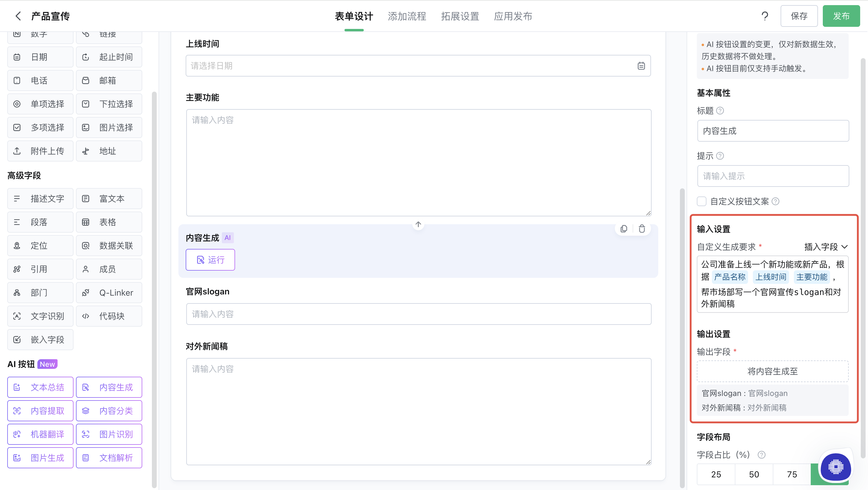Image resolution: width=868 pixels, height=490 pixels.
Task: Click the 上线时间 date picker field
Action: coord(418,66)
